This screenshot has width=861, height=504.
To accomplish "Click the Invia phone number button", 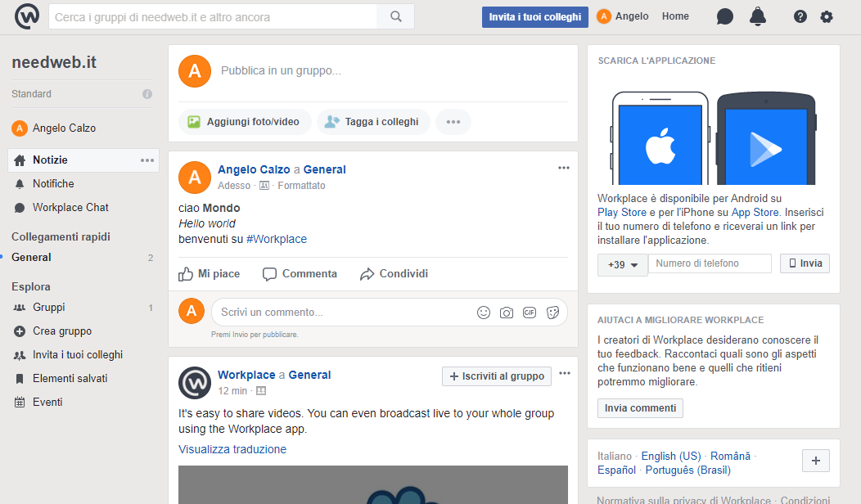I will click(805, 263).
